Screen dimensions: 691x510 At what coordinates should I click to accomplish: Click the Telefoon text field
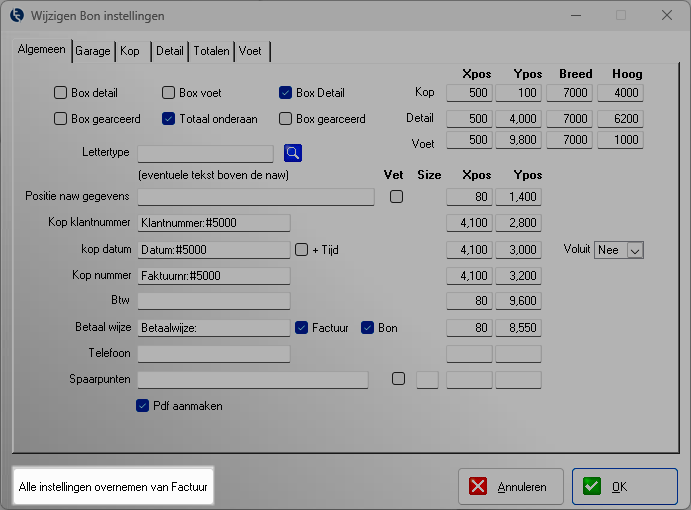coord(213,354)
